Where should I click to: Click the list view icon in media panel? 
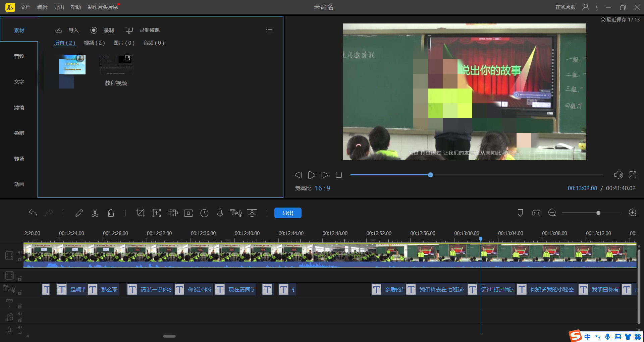click(x=270, y=30)
